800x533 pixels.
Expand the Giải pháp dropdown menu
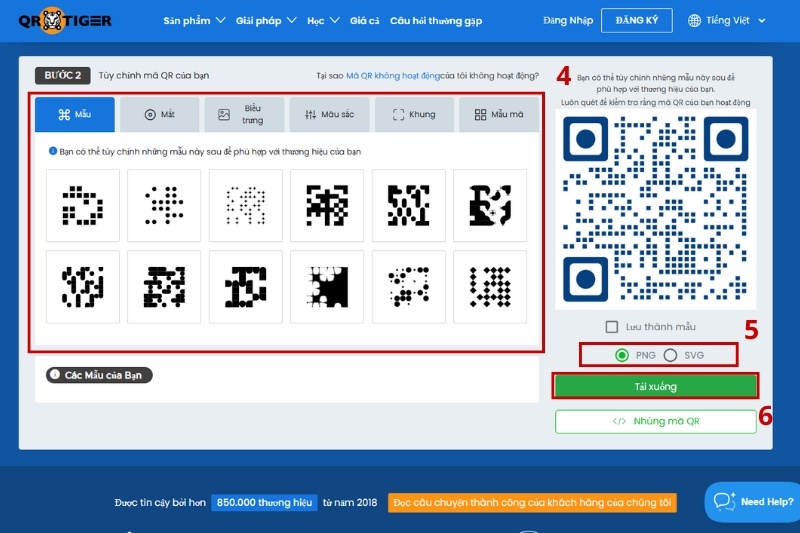266,20
